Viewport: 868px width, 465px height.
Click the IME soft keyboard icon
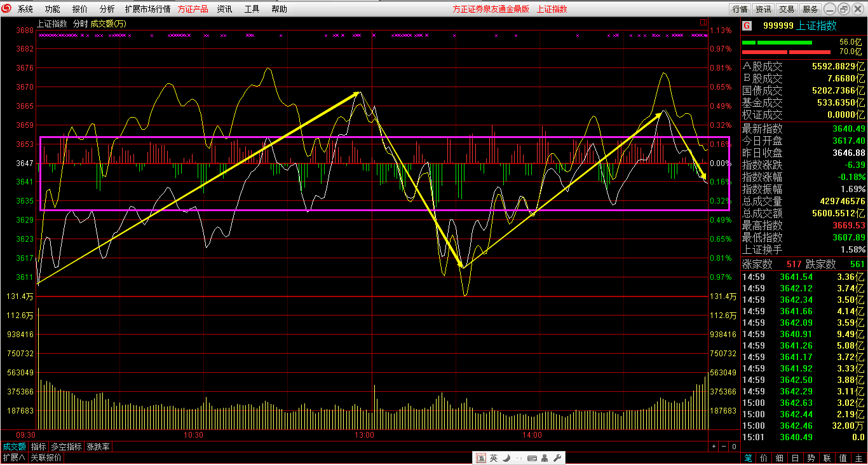(532, 458)
